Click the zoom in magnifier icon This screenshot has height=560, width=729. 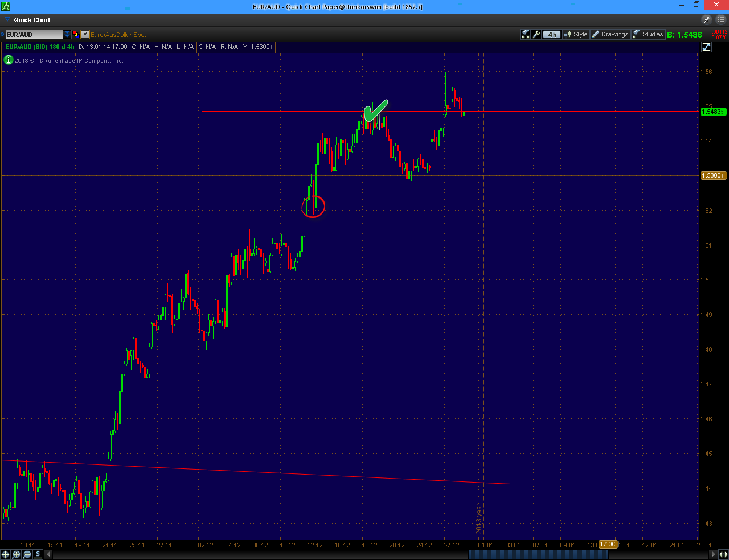[17, 554]
